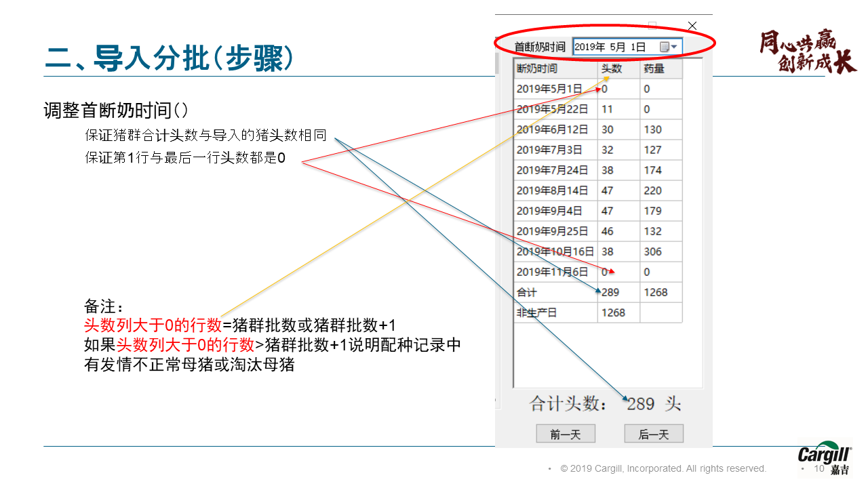Select the day 1日 in date field
The height and width of the screenshot is (488, 868).
tap(638, 47)
